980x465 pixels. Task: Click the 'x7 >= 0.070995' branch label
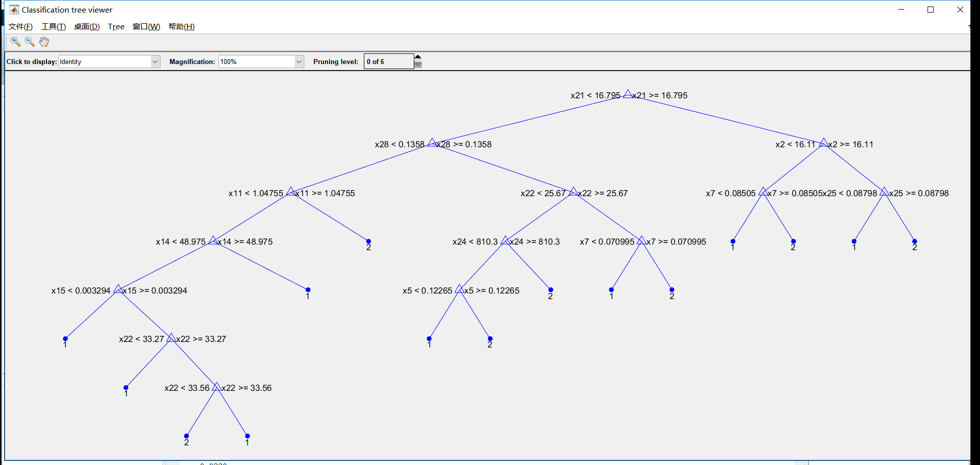pos(676,242)
